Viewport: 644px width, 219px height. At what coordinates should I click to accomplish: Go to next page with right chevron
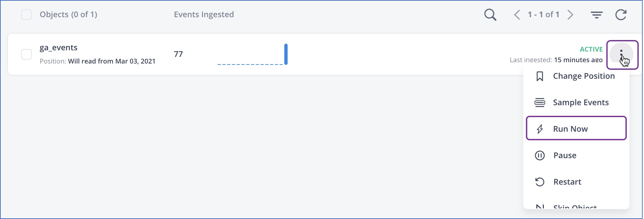point(570,15)
